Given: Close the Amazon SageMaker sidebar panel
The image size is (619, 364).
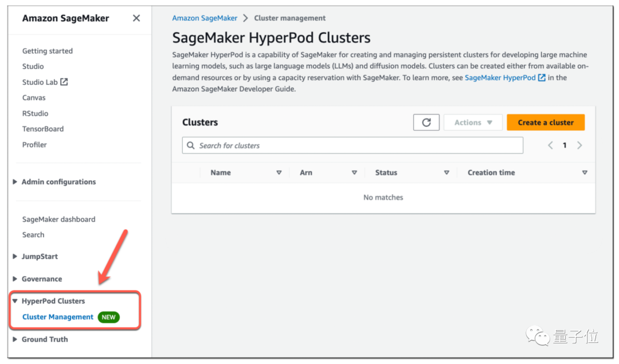Looking at the screenshot, I should click(136, 18).
